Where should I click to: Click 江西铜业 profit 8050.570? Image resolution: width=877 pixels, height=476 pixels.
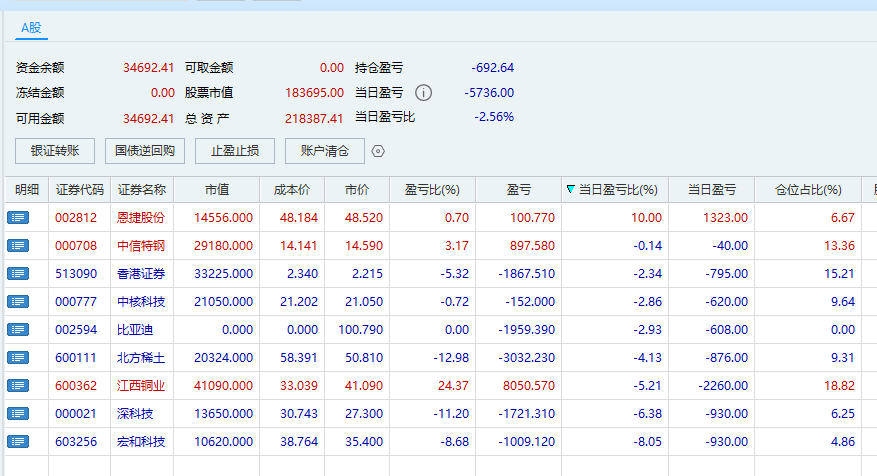[x=529, y=385]
